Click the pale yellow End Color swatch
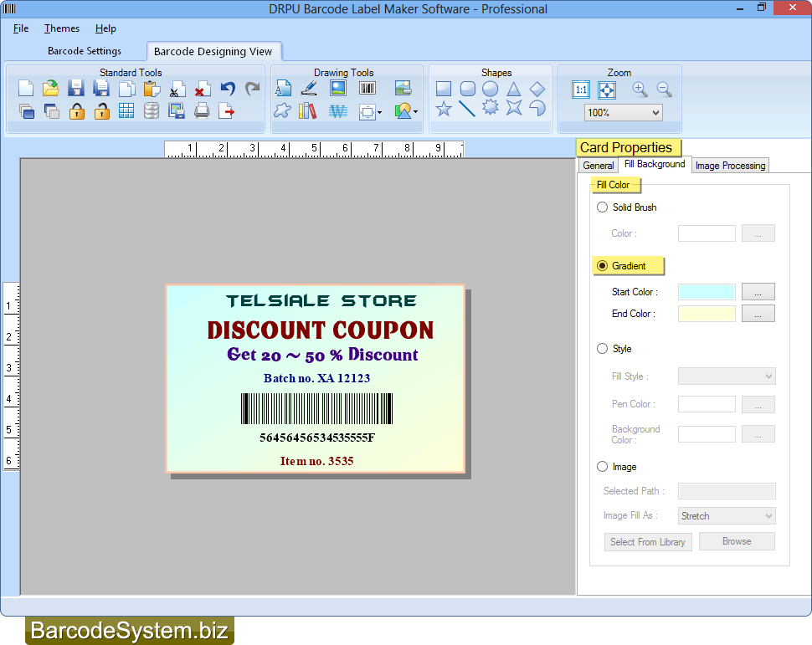The width and height of the screenshot is (812, 645). click(707, 314)
